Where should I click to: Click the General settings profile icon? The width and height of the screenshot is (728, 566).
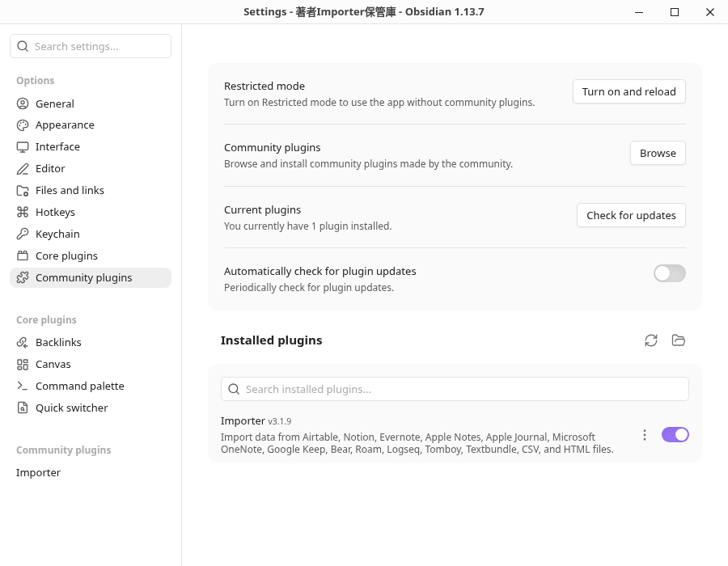point(23,103)
